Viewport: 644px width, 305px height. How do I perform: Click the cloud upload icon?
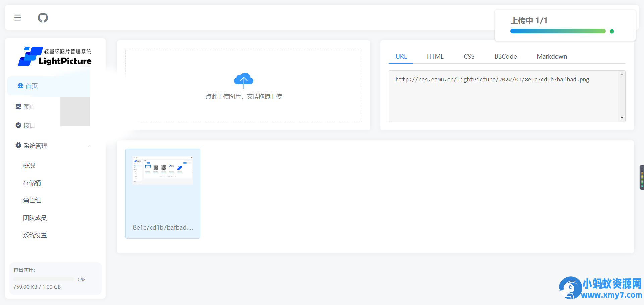[x=244, y=80]
